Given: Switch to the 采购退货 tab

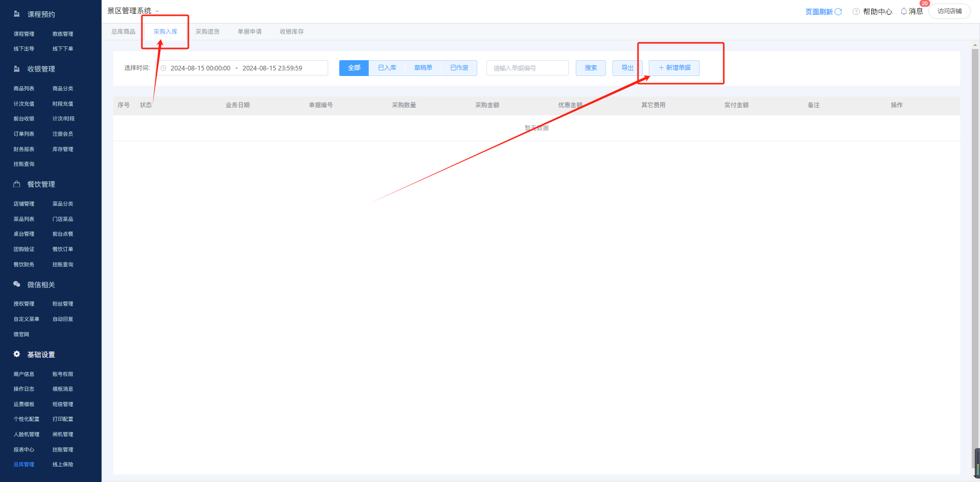Looking at the screenshot, I should click(x=207, y=32).
